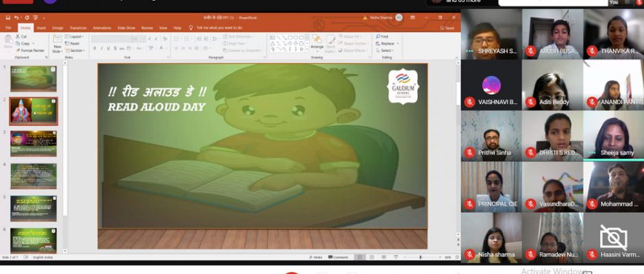Toggle the Comments pane in status bar
This screenshot has height=274, width=644.
point(339,258)
